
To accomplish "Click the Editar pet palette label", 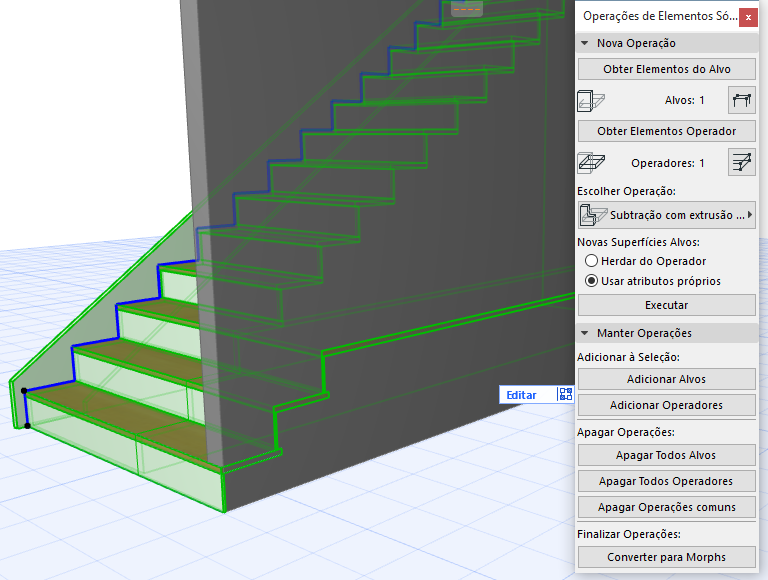I will (521, 395).
